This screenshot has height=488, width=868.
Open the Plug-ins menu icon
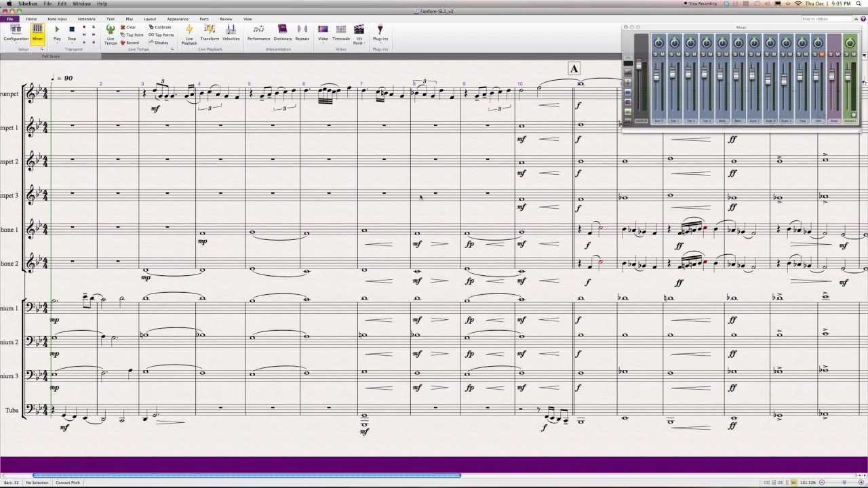pos(380,29)
